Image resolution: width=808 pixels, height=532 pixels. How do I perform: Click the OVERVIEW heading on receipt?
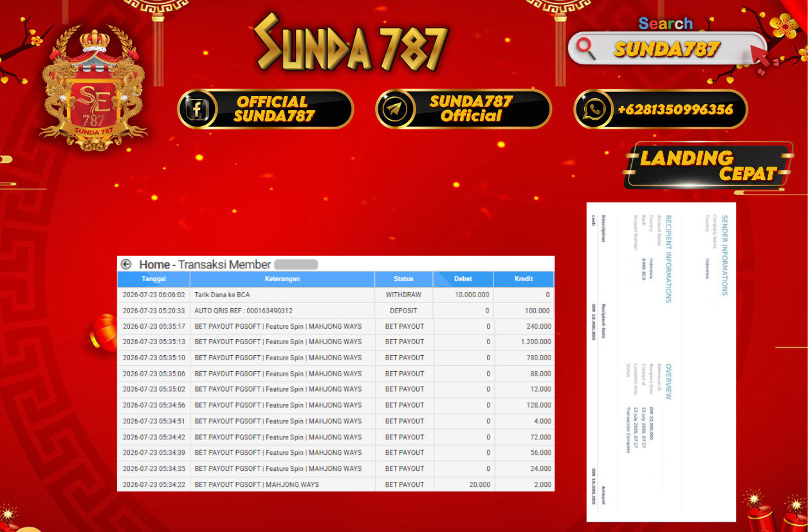[668, 382]
